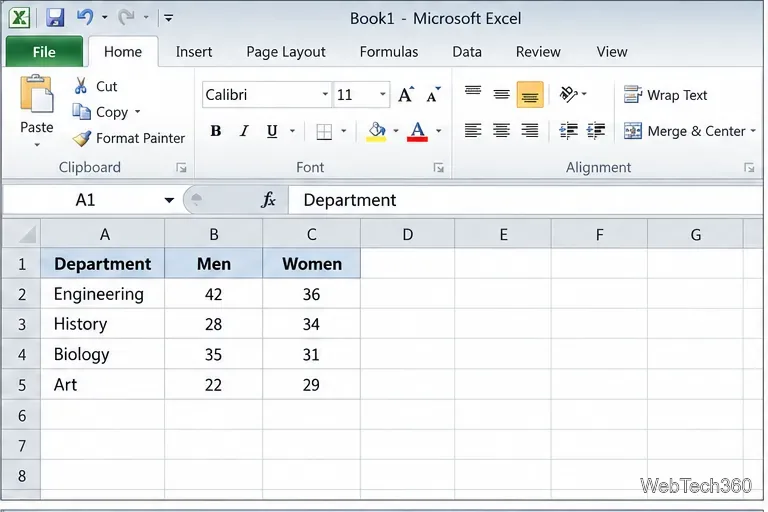
Task: Open the Customize Quick Access Toolbar dropdown
Action: coord(168,18)
